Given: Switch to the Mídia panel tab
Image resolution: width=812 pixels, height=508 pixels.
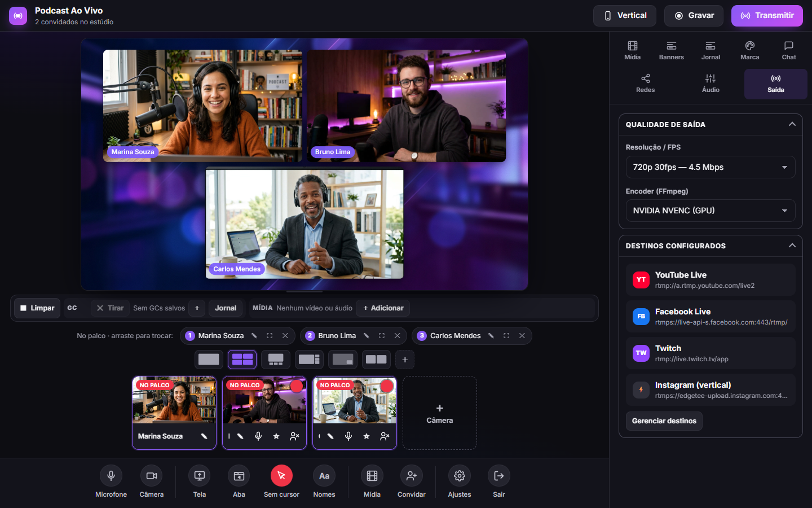Looking at the screenshot, I should 633,50.
